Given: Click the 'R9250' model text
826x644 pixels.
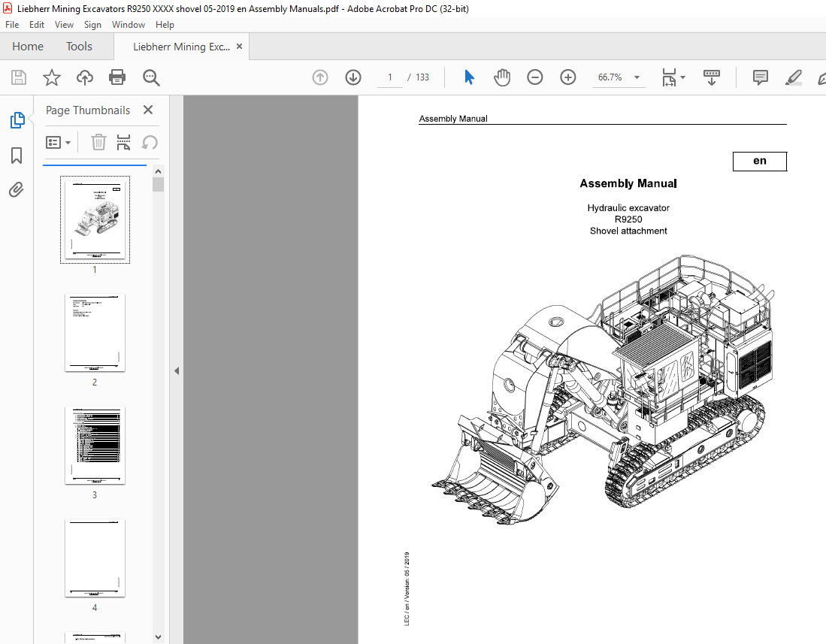Looking at the screenshot, I should [x=628, y=219].
